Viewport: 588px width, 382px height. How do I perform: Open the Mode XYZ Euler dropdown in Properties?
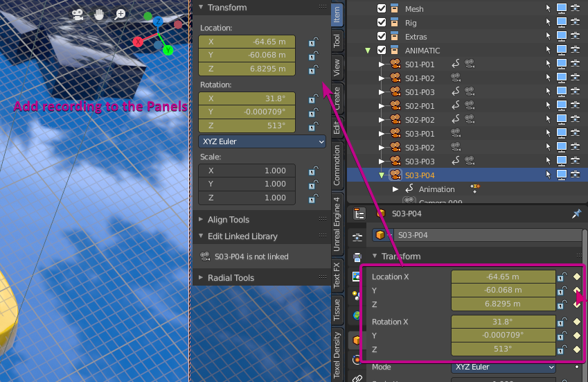[x=504, y=367]
